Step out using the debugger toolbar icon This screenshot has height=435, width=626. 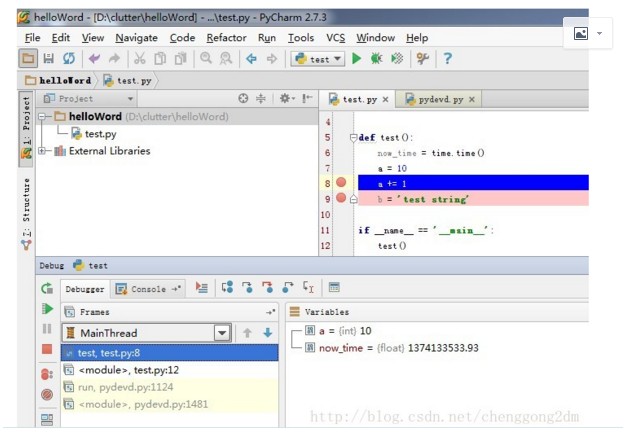click(287, 287)
